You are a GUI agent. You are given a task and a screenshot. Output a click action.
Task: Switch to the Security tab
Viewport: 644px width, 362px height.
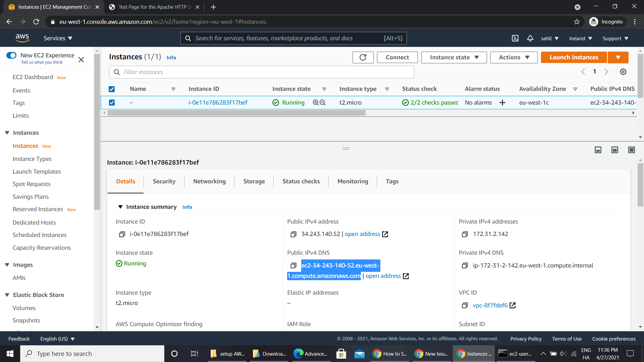pos(164,181)
